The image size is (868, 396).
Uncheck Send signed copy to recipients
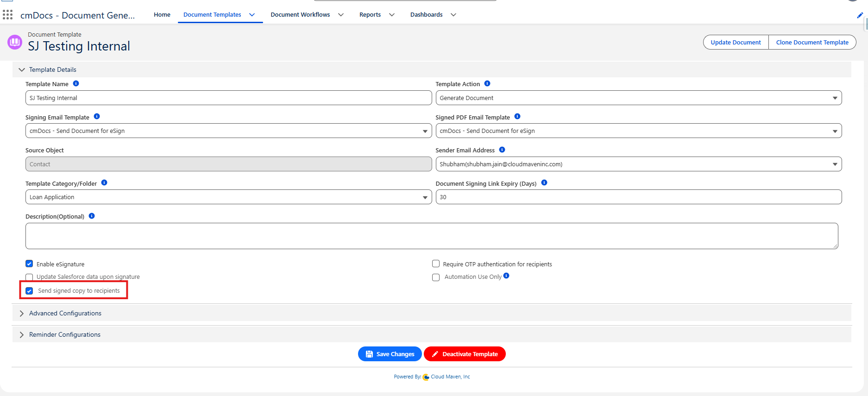coord(29,291)
